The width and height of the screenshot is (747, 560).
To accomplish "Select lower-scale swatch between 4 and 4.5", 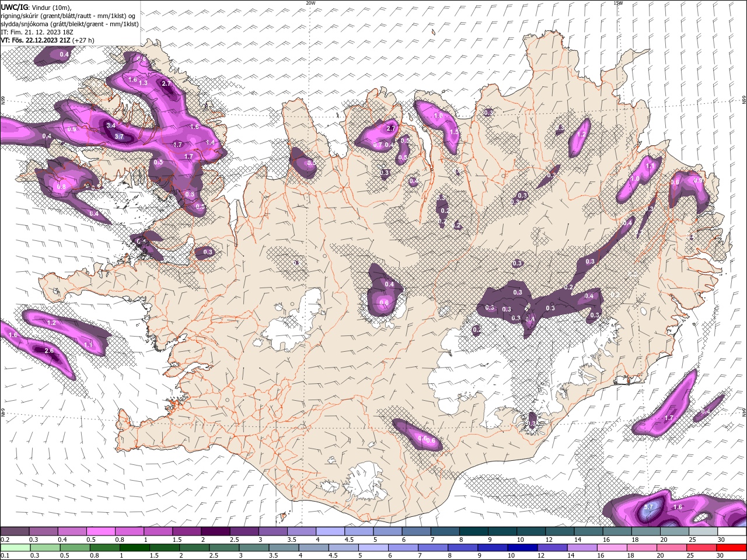I will pos(313,548).
